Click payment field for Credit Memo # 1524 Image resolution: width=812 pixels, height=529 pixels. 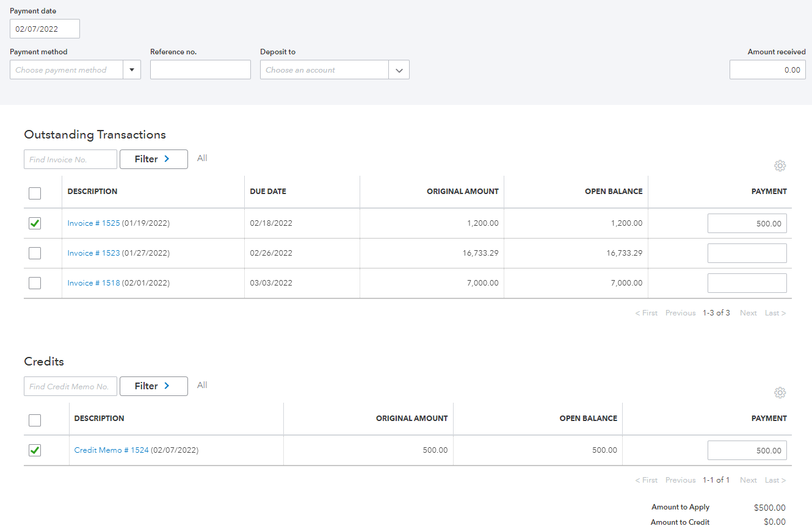(x=747, y=450)
